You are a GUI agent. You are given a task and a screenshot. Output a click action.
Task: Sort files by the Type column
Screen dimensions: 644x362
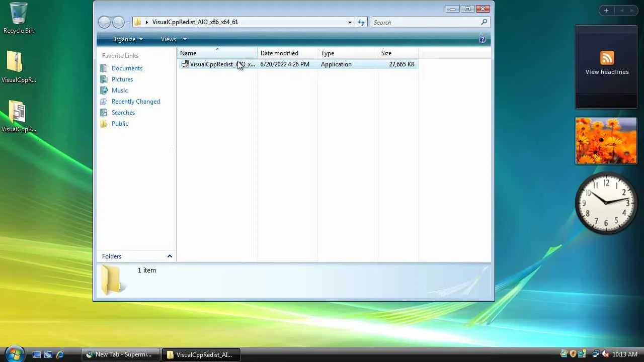click(348, 53)
